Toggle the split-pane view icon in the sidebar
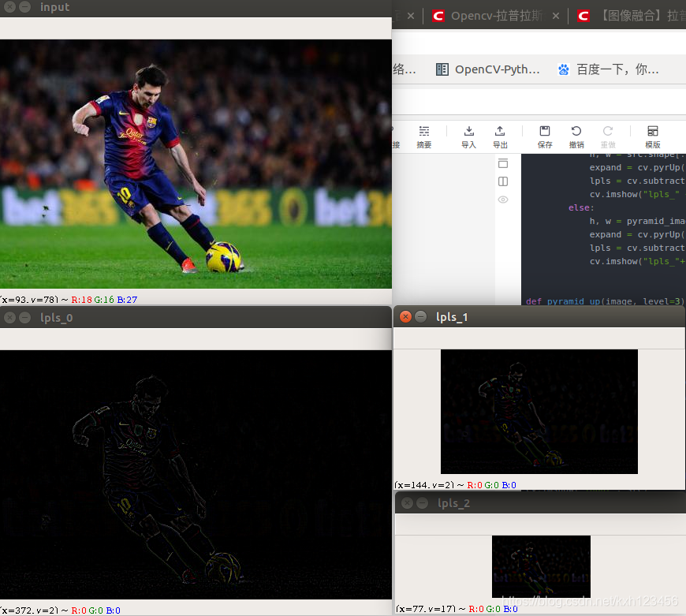686x616 pixels. 502,181
